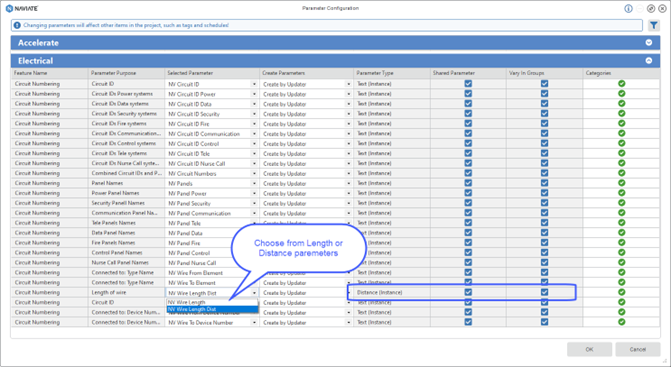
Task: Open Selected Parameter dropdown for NV Panel Security
Action: pos(254,203)
